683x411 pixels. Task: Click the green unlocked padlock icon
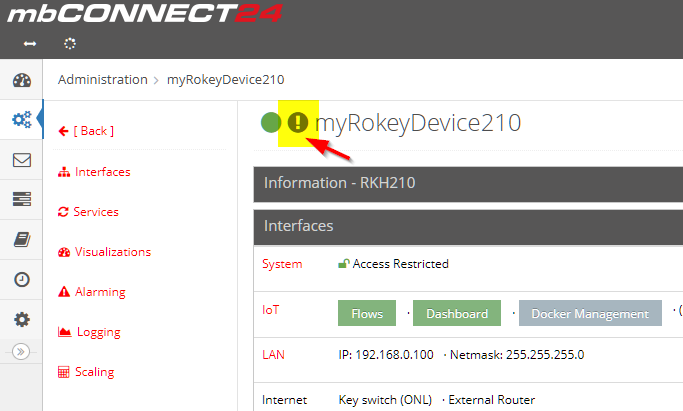(x=344, y=263)
